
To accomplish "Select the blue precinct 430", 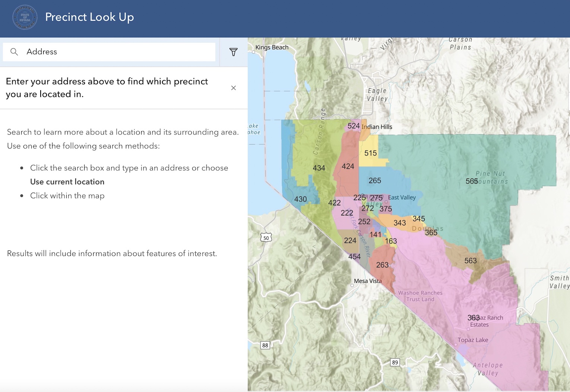I will 300,199.
